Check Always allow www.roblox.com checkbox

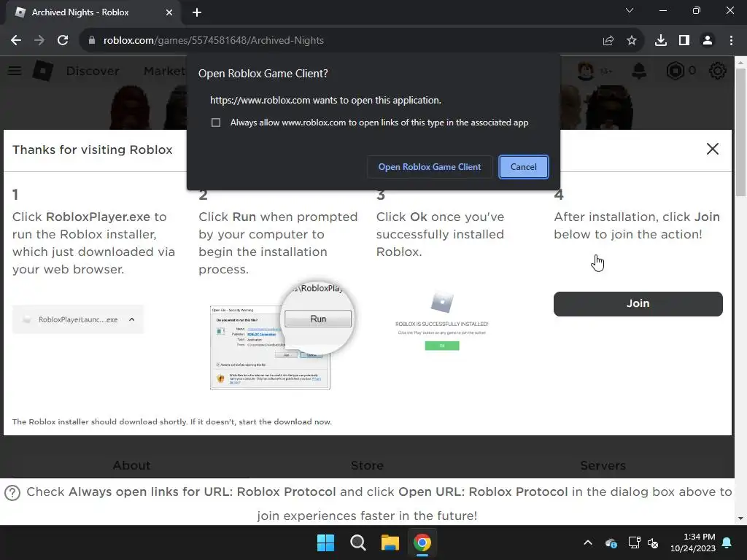[x=216, y=122]
